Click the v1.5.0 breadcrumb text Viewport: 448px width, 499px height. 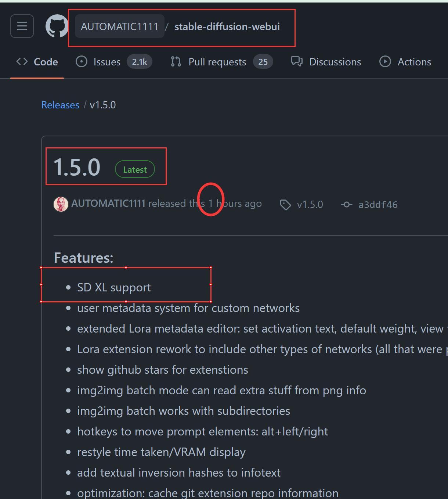pos(103,105)
